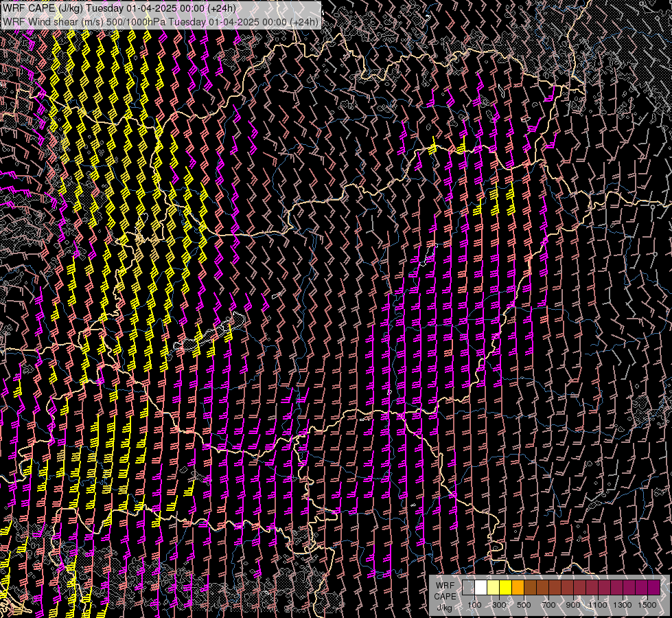672x618 pixels.
Task: Click the legend value 900
Action: pyautogui.click(x=573, y=605)
